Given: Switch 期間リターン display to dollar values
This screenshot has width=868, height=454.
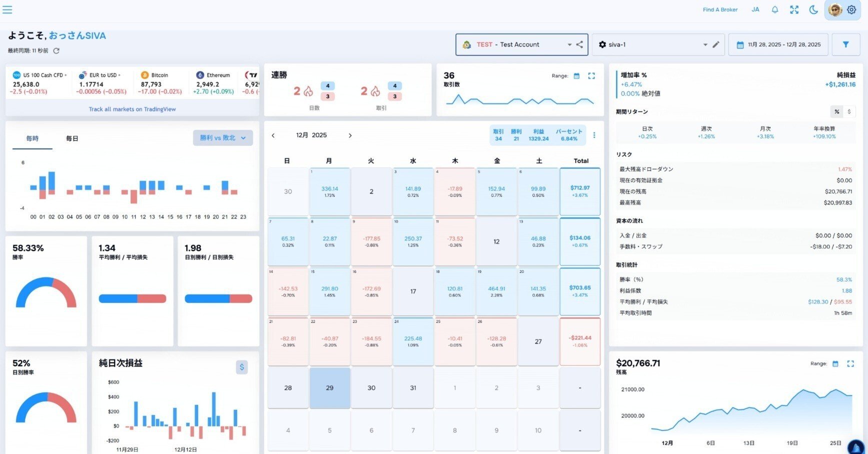Looking at the screenshot, I should click(x=849, y=111).
